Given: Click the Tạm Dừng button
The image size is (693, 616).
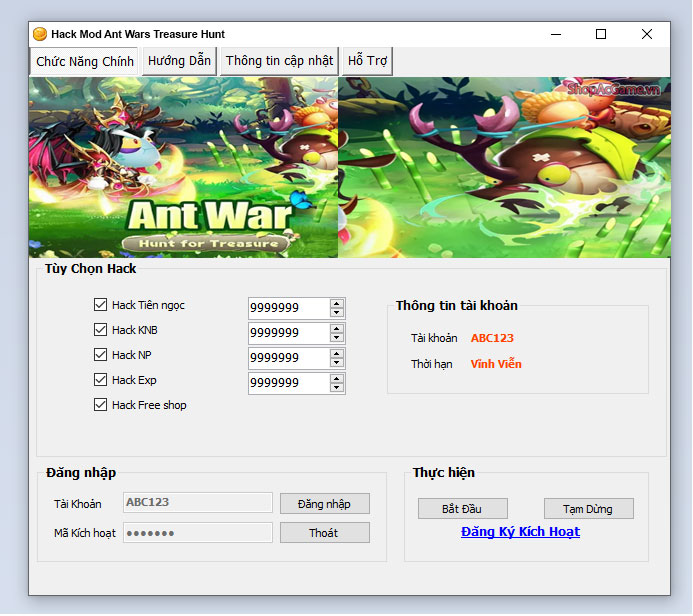Looking at the screenshot, I should click(x=589, y=509).
